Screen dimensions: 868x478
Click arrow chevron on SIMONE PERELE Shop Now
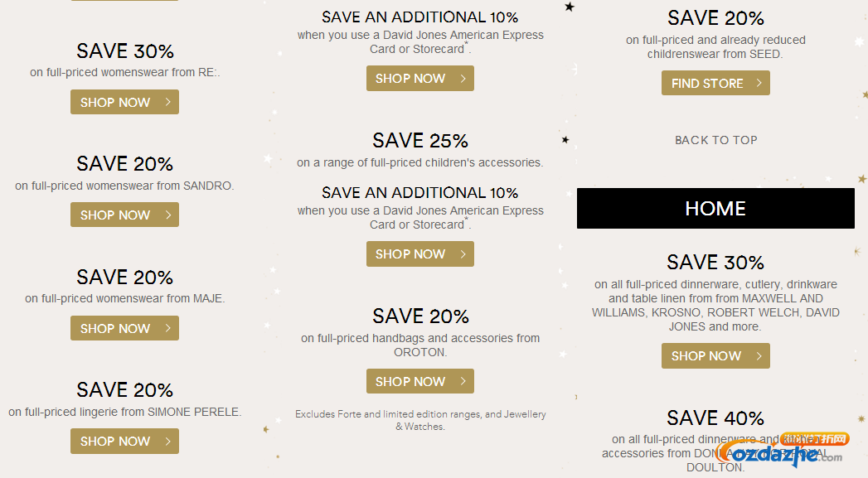[x=167, y=441]
